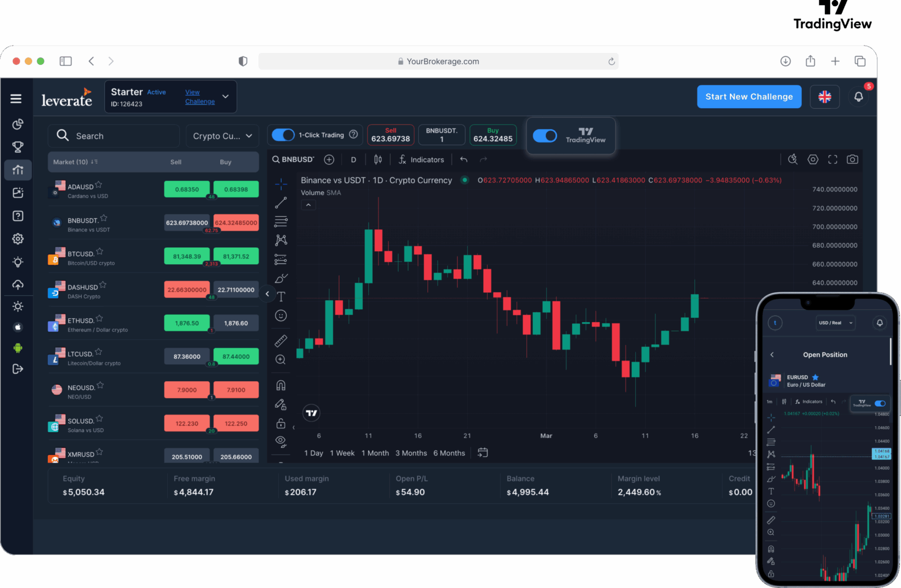This screenshot has width=901, height=588.
Task: Open the Indicators menu
Action: [421, 159]
